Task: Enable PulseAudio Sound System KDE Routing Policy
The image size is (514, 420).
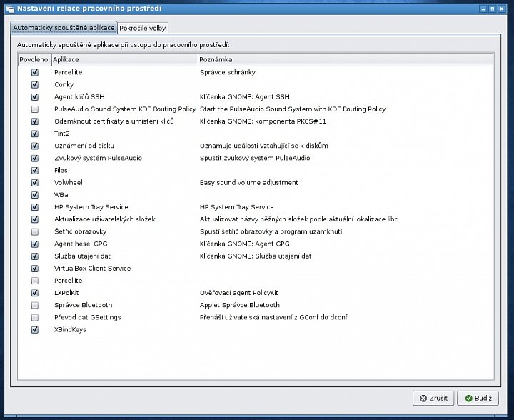Action: click(35, 109)
